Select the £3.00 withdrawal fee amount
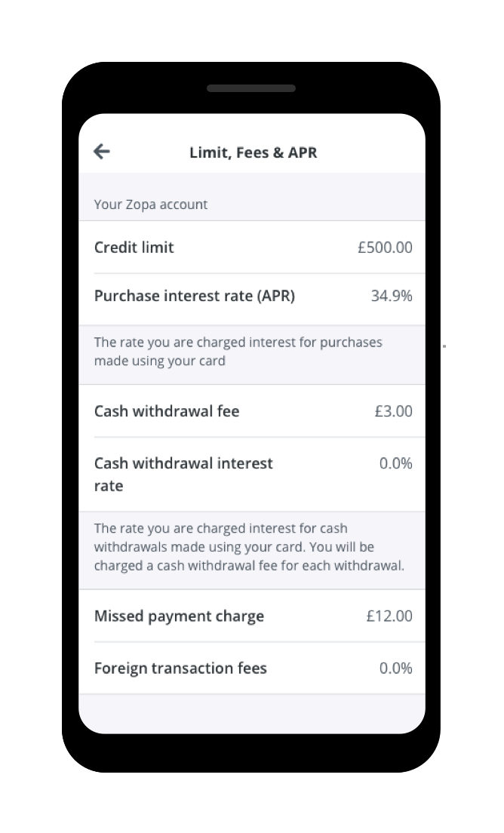Viewport: 504px width, 833px height. click(393, 410)
